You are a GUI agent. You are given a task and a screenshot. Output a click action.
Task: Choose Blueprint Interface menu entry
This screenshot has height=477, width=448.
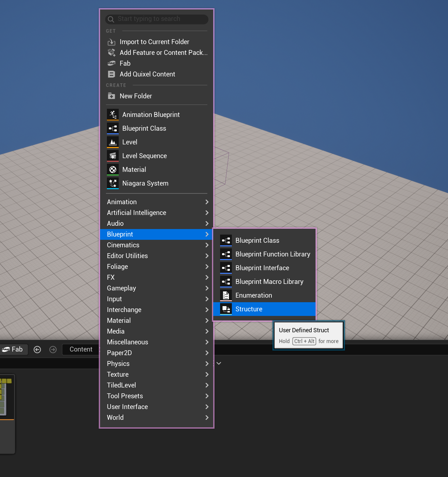(x=262, y=268)
